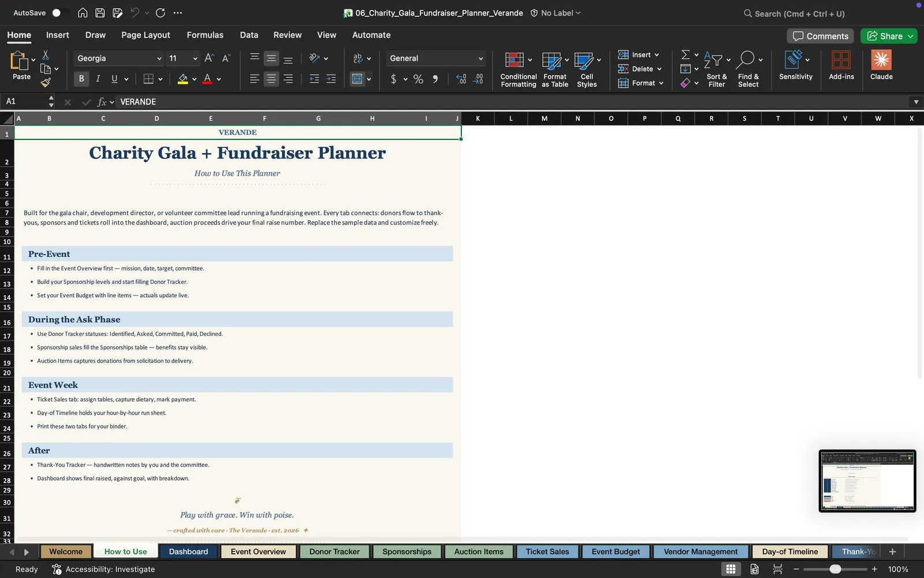
Task: Click the AutoSum sigma icon
Action: tap(685, 54)
